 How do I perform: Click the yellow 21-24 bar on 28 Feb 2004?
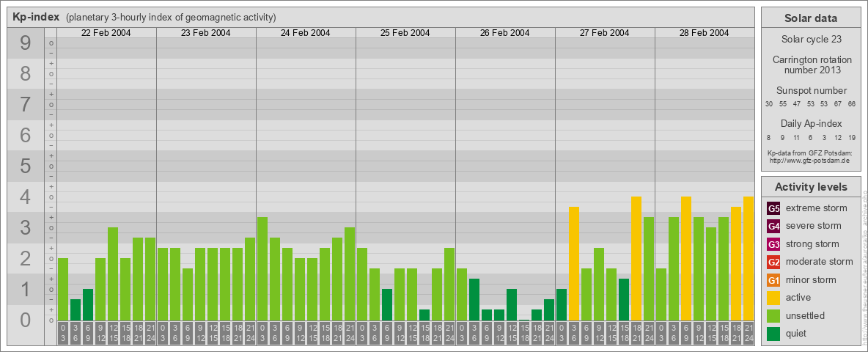pyautogui.click(x=749, y=258)
